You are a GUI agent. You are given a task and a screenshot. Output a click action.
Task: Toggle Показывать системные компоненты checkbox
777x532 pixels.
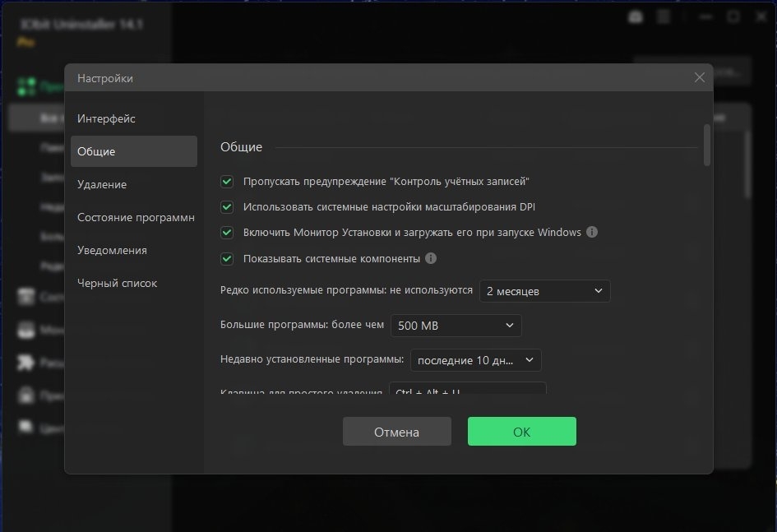pos(227,258)
